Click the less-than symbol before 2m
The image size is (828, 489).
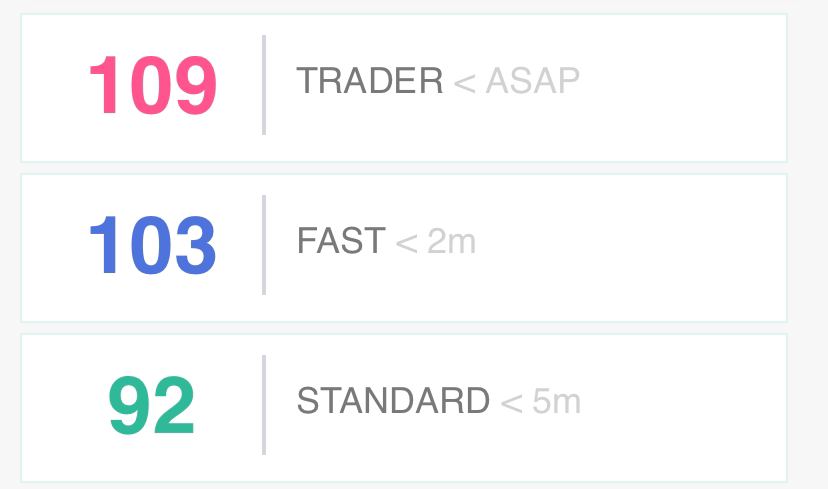(407, 243)
